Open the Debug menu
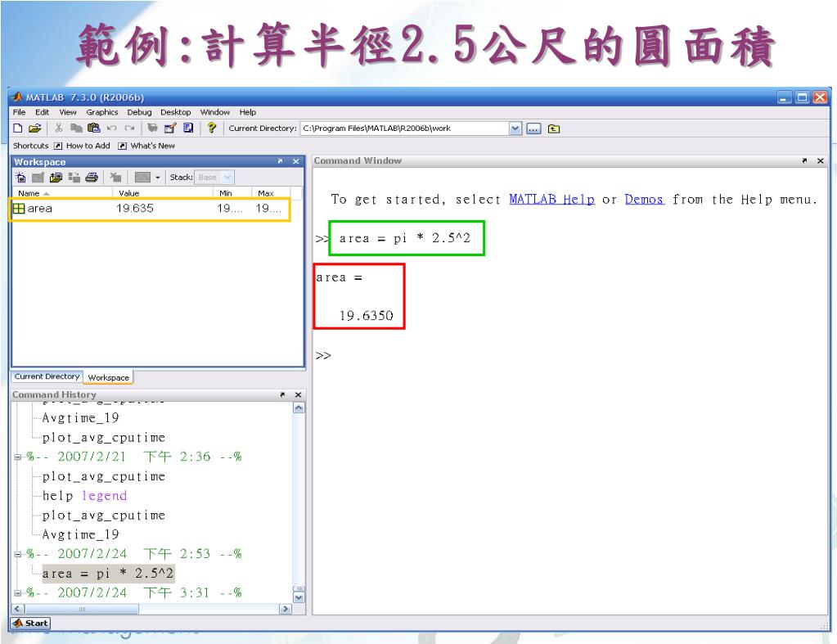837x644 pixels. 139,112
